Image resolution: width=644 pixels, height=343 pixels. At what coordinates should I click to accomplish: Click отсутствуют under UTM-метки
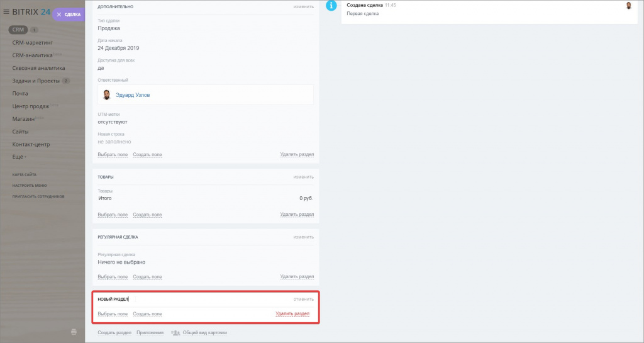coord(113,122)
